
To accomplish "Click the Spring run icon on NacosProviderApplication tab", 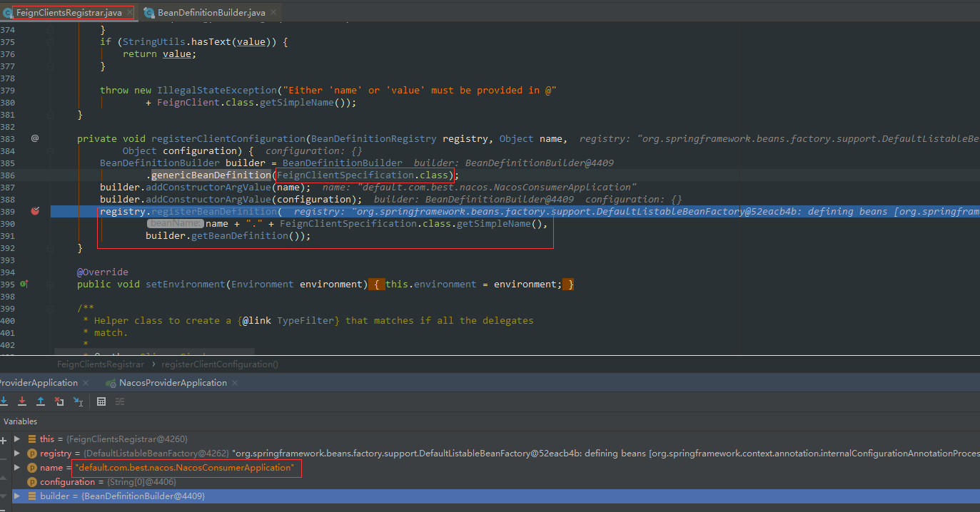I will (111, 383).
